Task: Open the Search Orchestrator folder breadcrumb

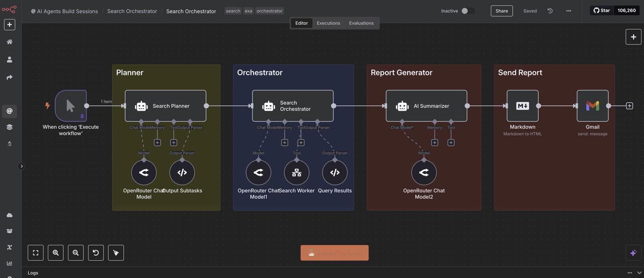Action: [132, 11]
